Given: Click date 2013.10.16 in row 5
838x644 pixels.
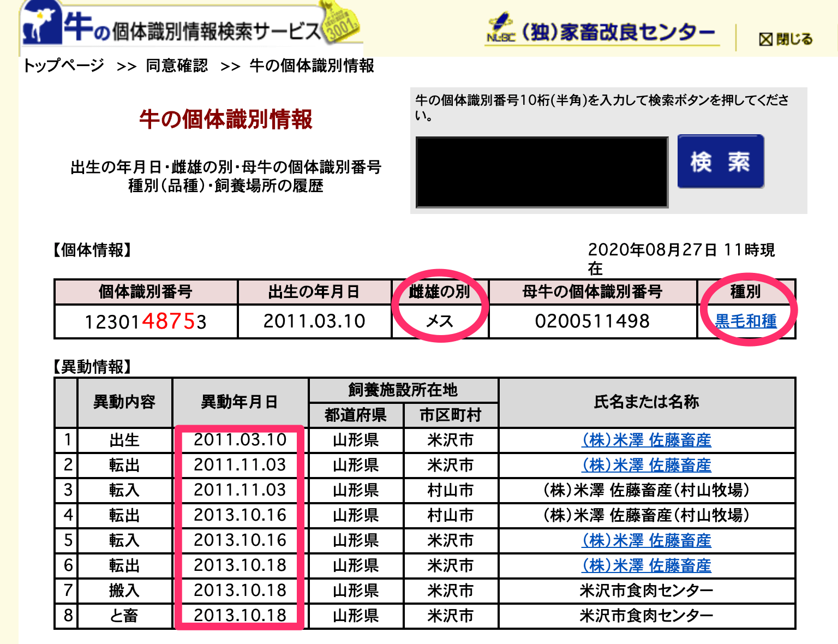Looking at the screenshot, I should coord(240,540).
